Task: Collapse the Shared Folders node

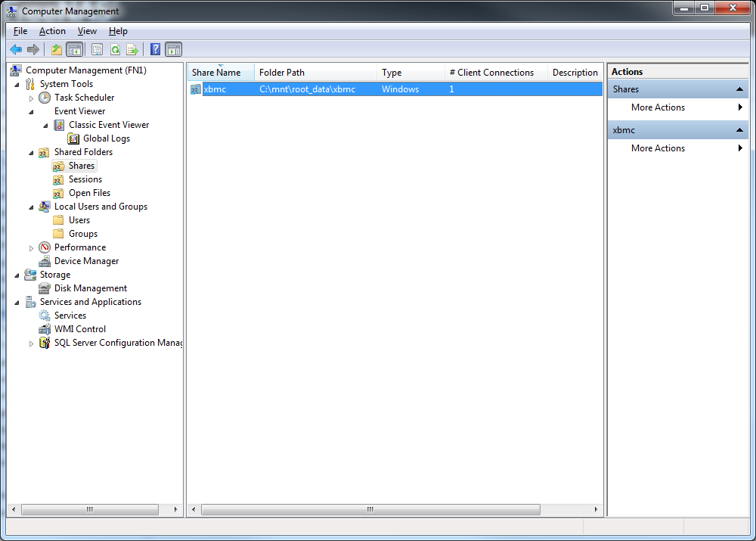Action: click(31, 153)
